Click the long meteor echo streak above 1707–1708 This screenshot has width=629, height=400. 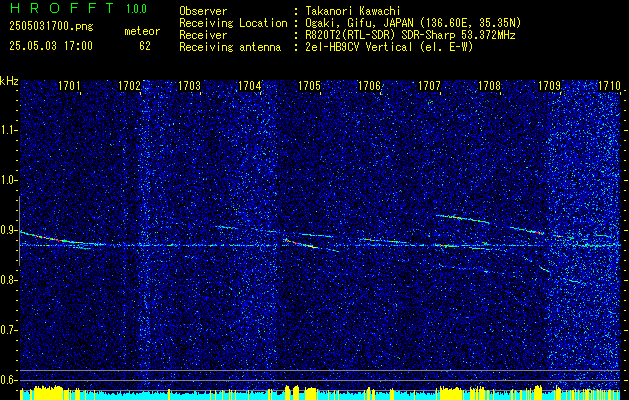coord(462,219)
